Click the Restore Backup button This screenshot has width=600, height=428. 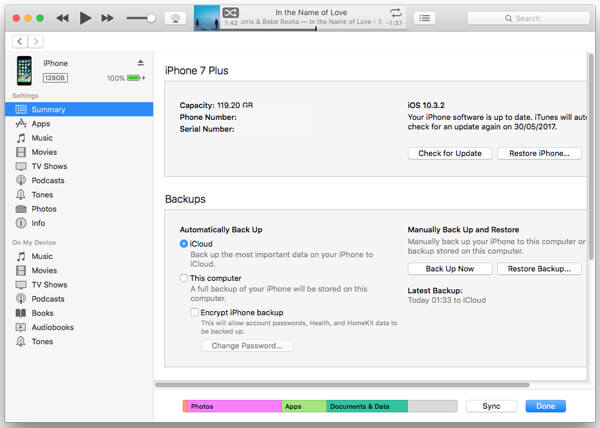tap(539, 269)
